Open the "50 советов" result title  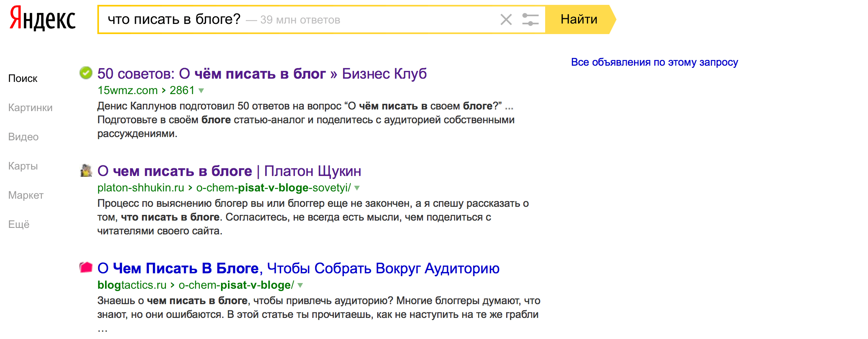coord(262,74)
